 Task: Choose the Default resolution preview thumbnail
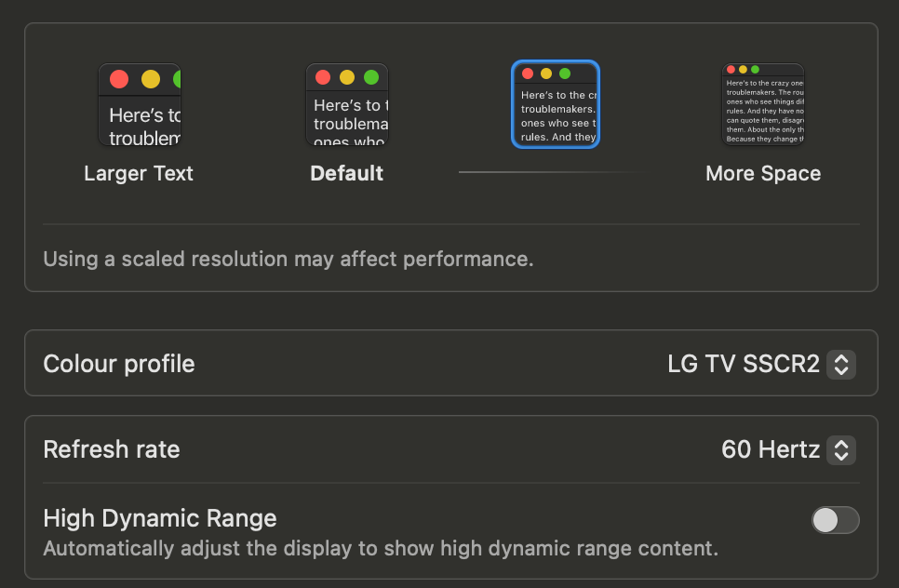pyautogui.click(x=347, y=105)
